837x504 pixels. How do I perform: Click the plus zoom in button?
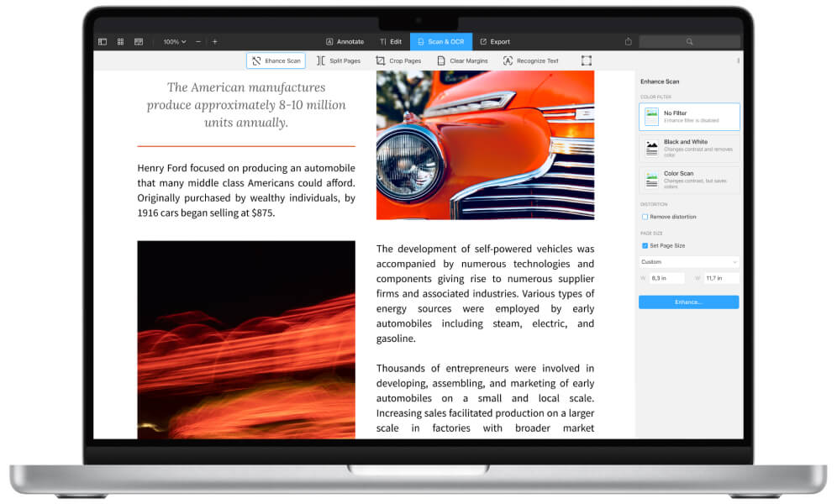pos(214,41)
